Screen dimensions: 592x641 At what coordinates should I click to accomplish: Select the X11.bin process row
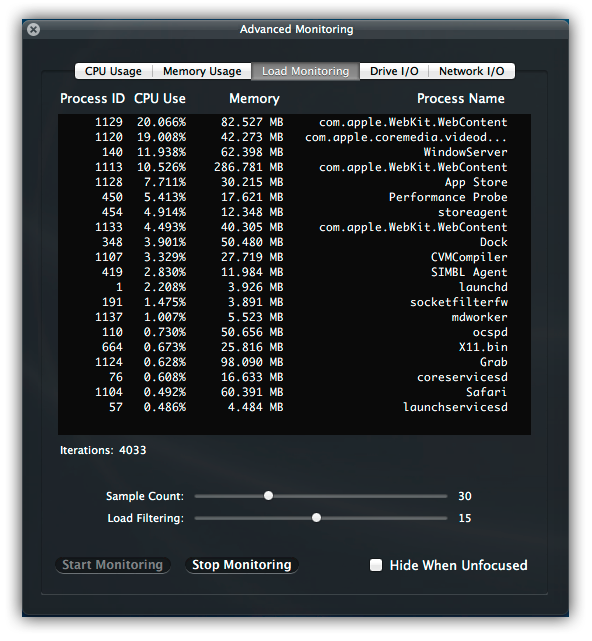click(294, 347)
